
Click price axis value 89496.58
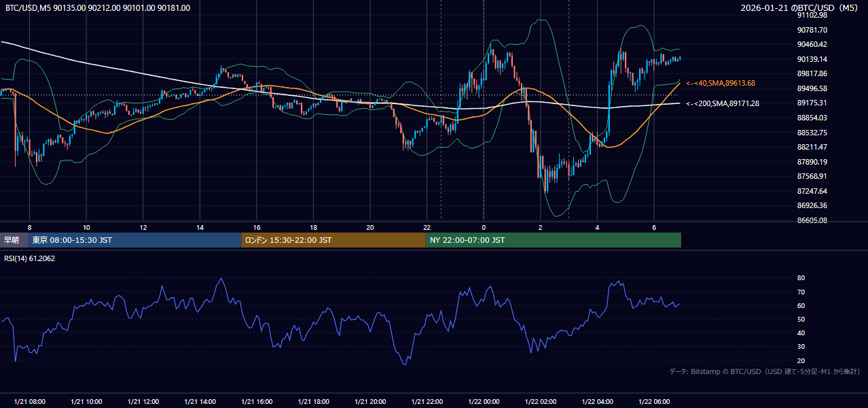(812, 88)
